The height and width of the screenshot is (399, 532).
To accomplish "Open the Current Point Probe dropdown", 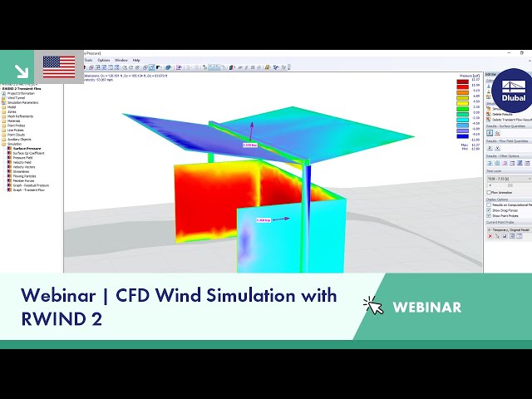I will point(509,229).
